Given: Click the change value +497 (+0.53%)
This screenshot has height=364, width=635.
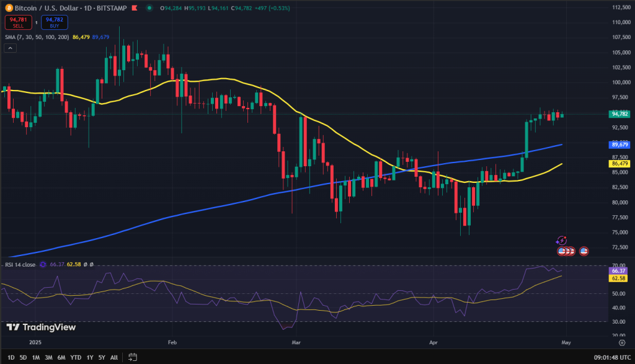Looking at the screenshot, I should tap(272, 8).
